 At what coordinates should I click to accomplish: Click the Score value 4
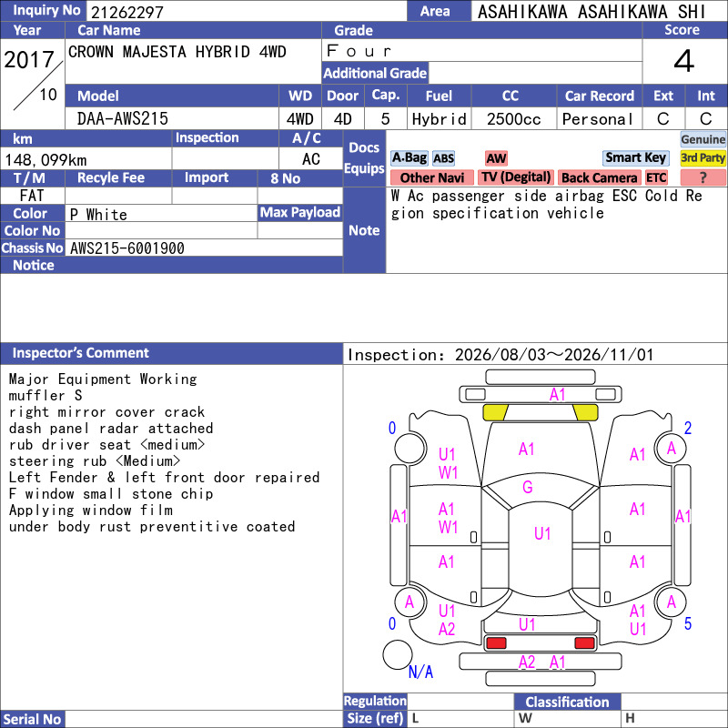[x=684, y=61]
